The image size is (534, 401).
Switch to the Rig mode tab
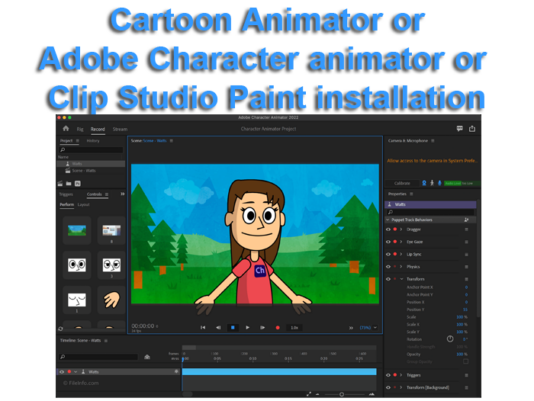tap(80, 129)
